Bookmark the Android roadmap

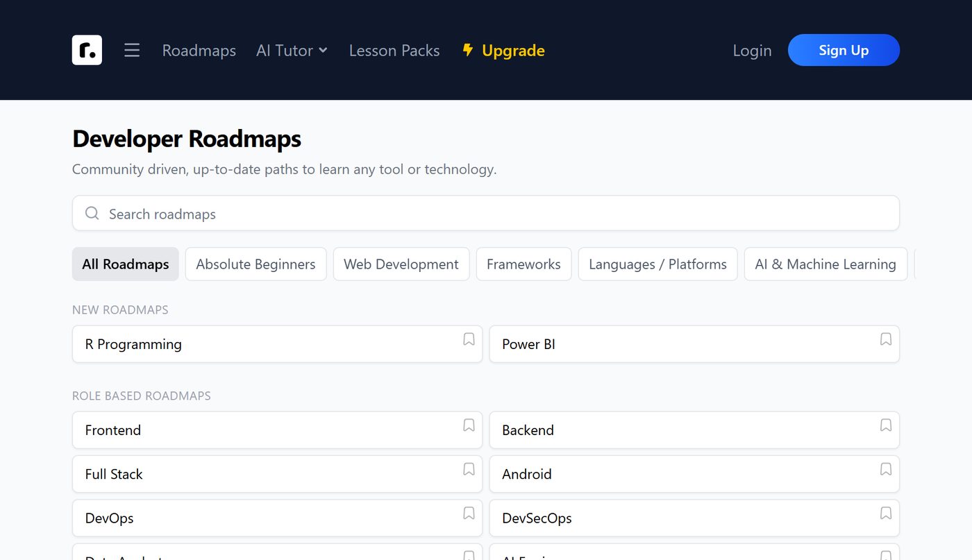886,469
